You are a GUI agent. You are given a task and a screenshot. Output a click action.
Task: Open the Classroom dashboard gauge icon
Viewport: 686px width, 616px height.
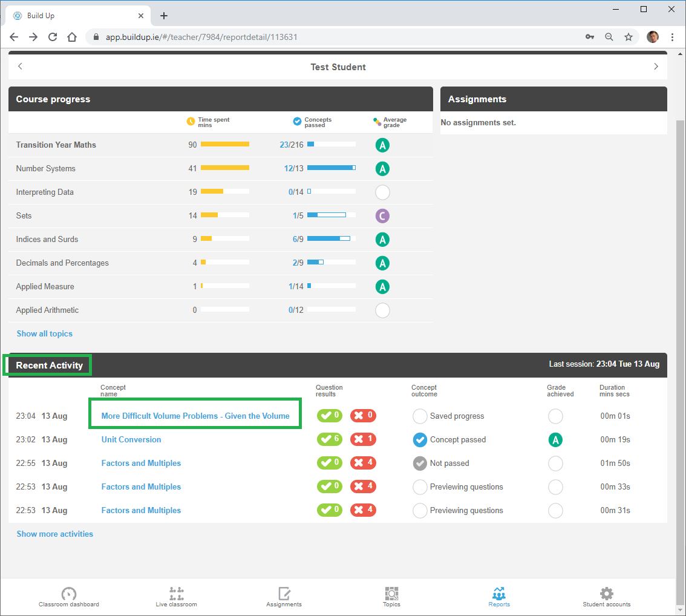[x=69, y=594]
